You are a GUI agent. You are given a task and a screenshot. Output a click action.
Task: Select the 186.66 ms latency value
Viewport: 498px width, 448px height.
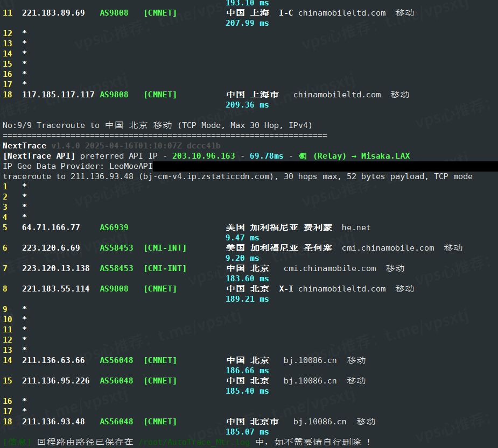tap(247, 371)
